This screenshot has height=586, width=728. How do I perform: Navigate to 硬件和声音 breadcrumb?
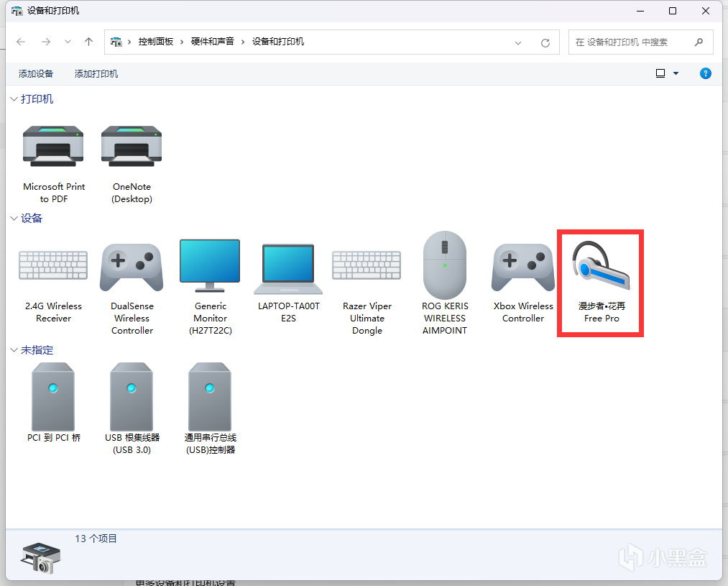coord(213,42)
